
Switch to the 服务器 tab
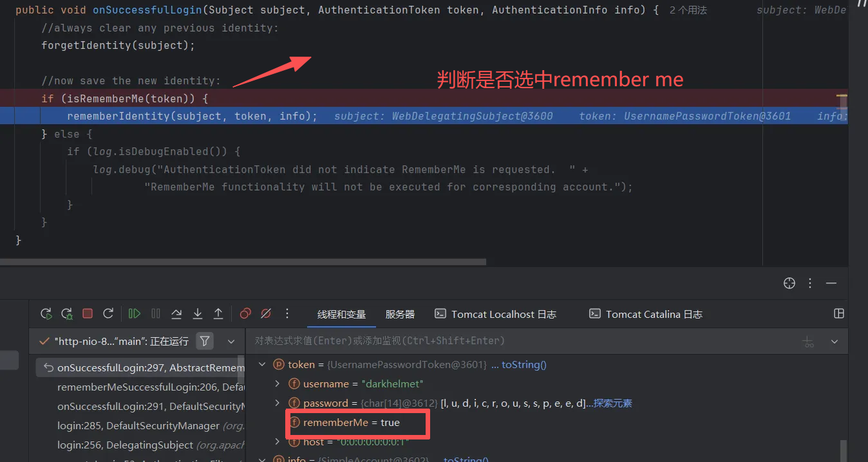tap(400, 315)
